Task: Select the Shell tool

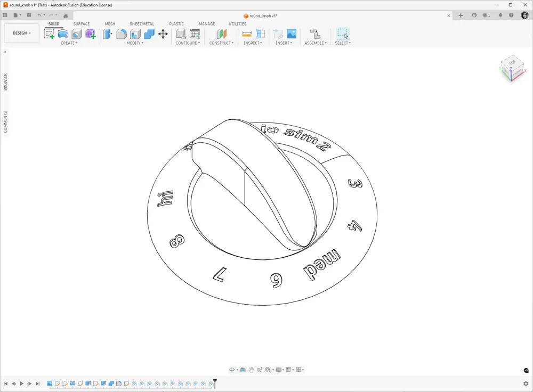Action: 135,34
